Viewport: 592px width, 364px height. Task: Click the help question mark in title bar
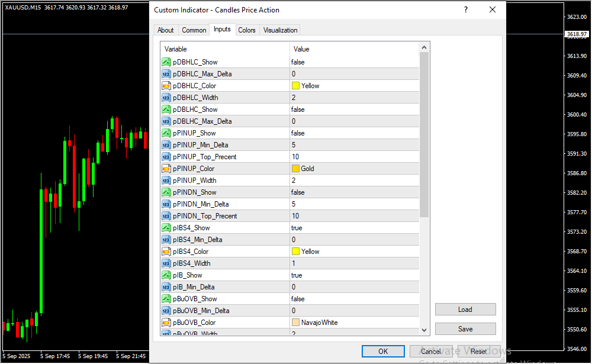coord(466,10)
